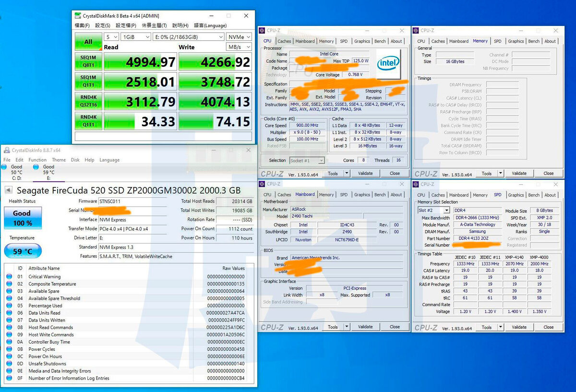Switch to Graphics tab in the CPU-Z Mainboard window

tap(362, 195)
